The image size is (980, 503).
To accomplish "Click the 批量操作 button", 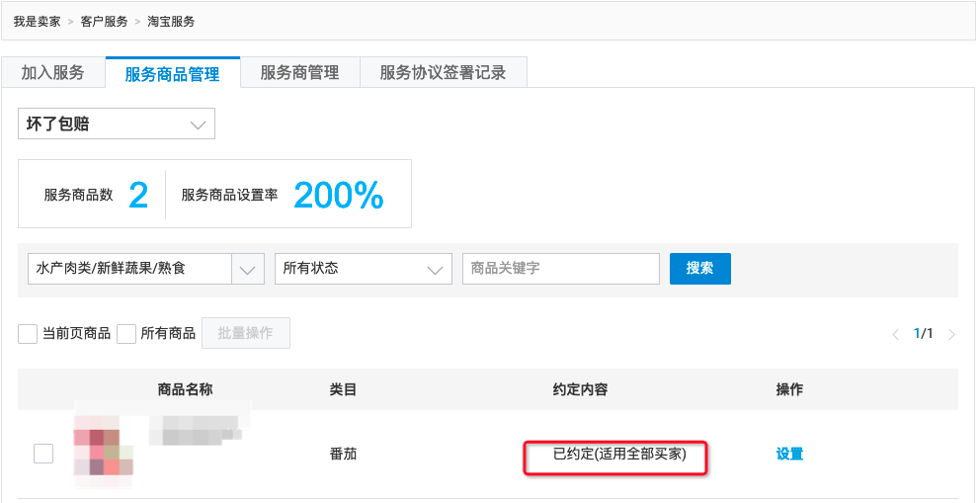I will pyautogui.click(x=246, y=333).
